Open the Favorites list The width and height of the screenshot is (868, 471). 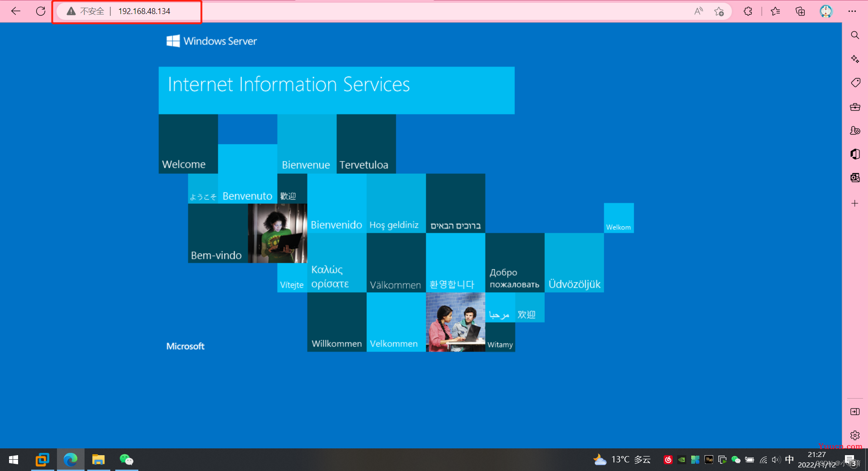(x=775, y=11)
